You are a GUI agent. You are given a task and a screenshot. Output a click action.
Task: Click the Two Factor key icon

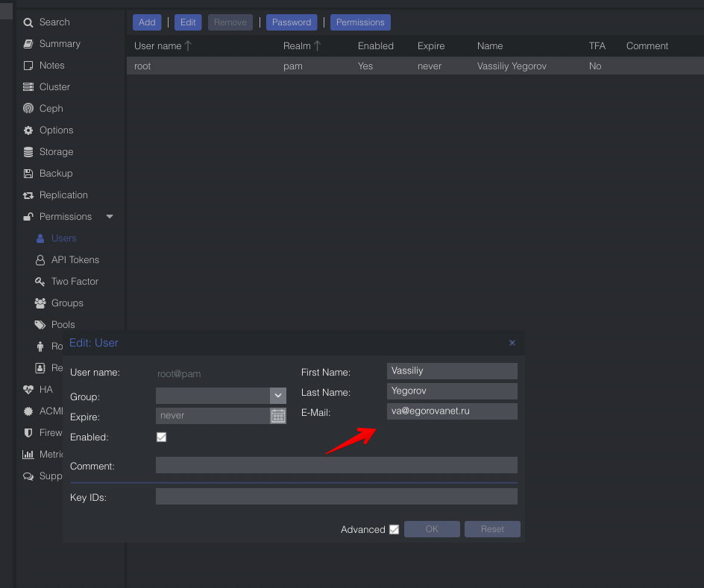click(40, 281)
